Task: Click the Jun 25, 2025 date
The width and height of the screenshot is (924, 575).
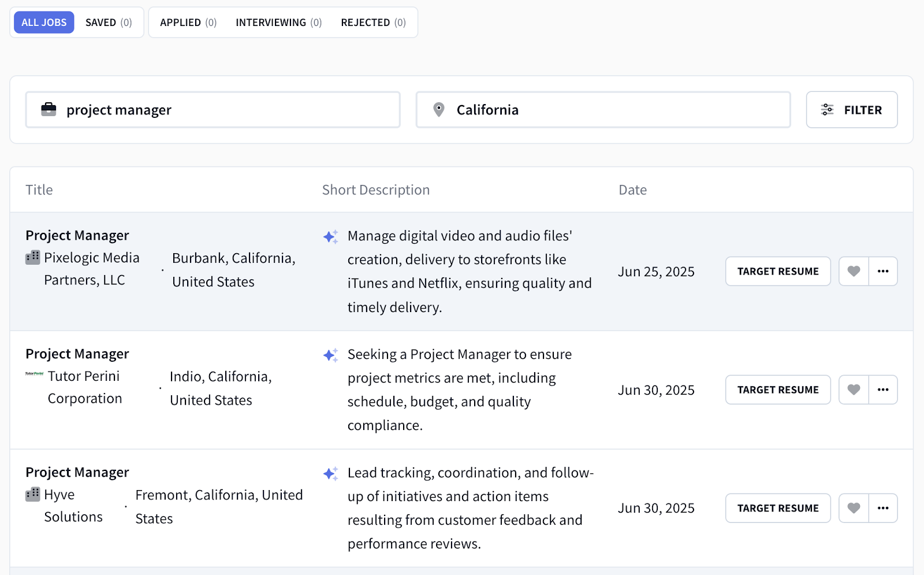Action: click(x=656, y=272)
